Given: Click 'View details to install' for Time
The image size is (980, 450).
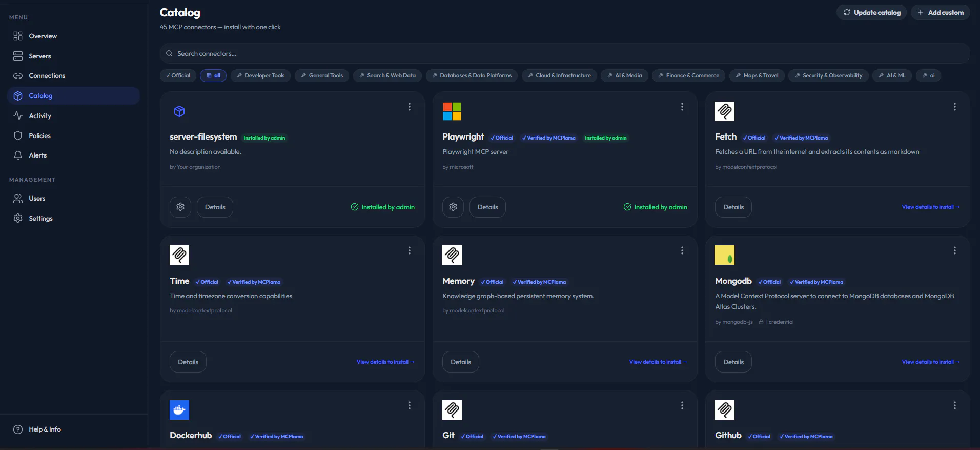Looking at the screenshot, I should tap(385, 362).
